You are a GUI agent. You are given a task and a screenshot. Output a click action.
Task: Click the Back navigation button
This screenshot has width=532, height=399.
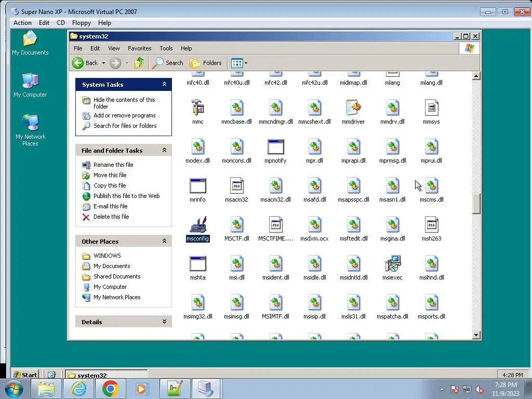click(86, 63)
